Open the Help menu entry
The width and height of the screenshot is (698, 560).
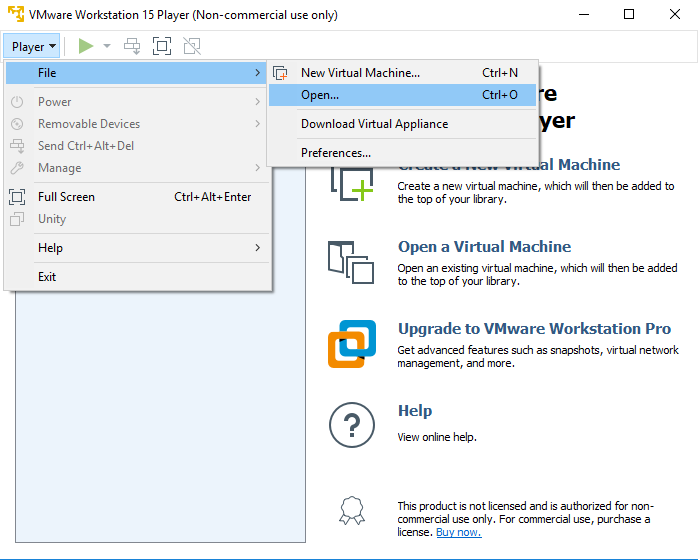[x=137, y=248]
